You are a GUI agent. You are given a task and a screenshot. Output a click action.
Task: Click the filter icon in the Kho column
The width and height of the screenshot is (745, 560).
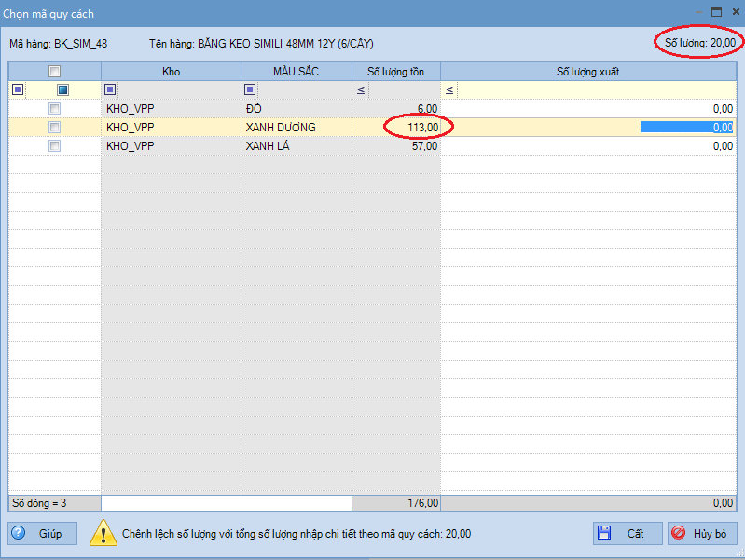110,89
